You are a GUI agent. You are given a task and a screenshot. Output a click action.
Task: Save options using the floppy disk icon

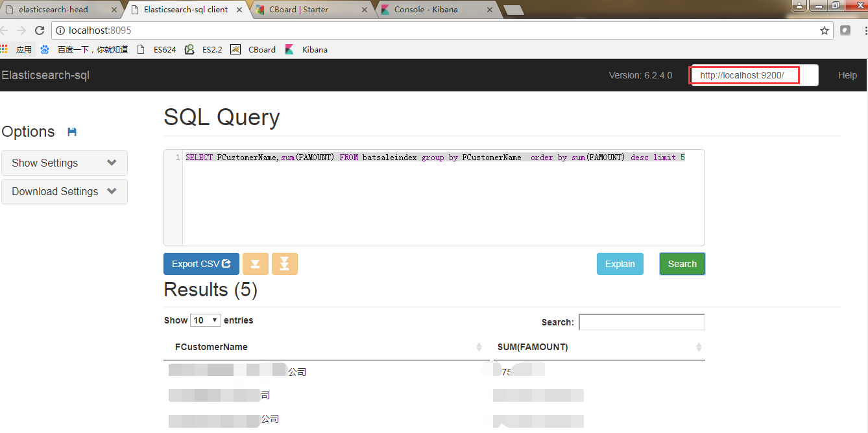pos(72,132)
